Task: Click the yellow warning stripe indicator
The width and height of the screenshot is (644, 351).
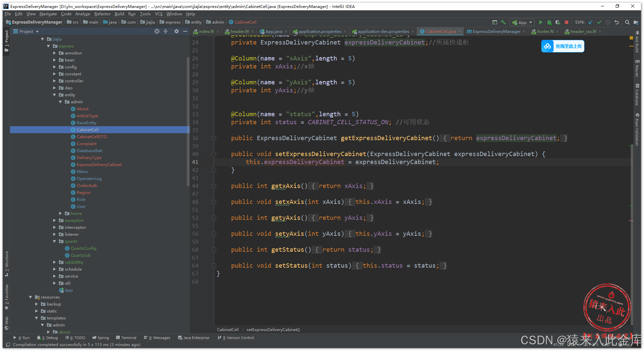Action: pos(631,38)
